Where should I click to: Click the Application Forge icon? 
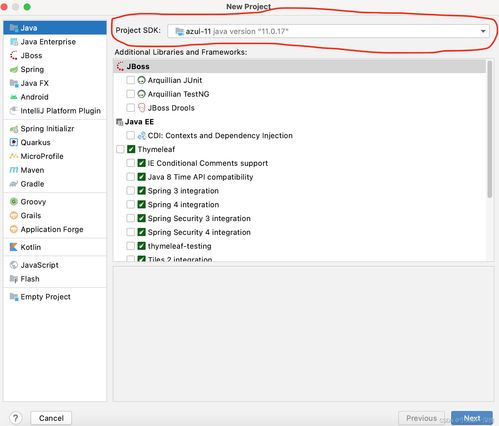tap(14, 229)
